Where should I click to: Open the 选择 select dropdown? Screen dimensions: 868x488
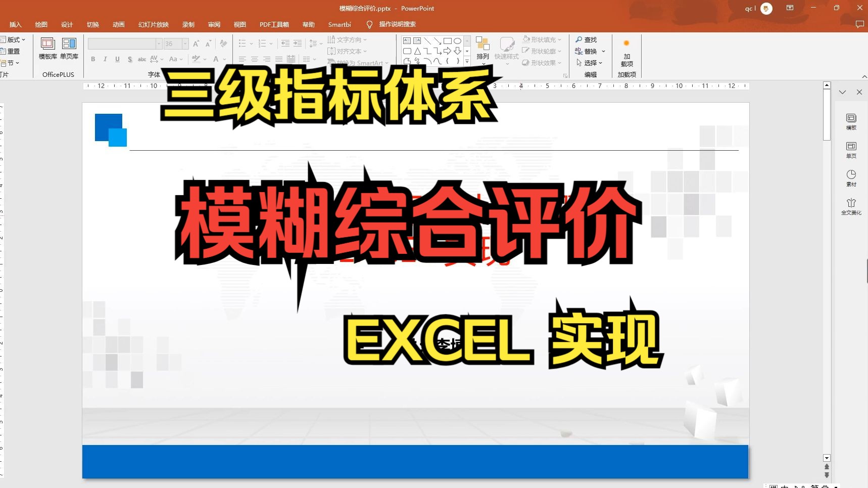coord(589,63)
